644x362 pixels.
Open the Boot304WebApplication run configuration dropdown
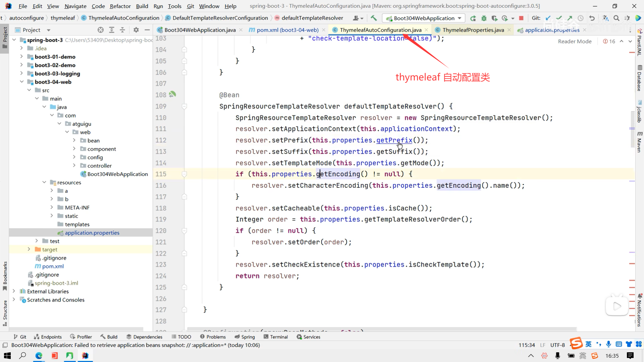[x=424, y=18]
